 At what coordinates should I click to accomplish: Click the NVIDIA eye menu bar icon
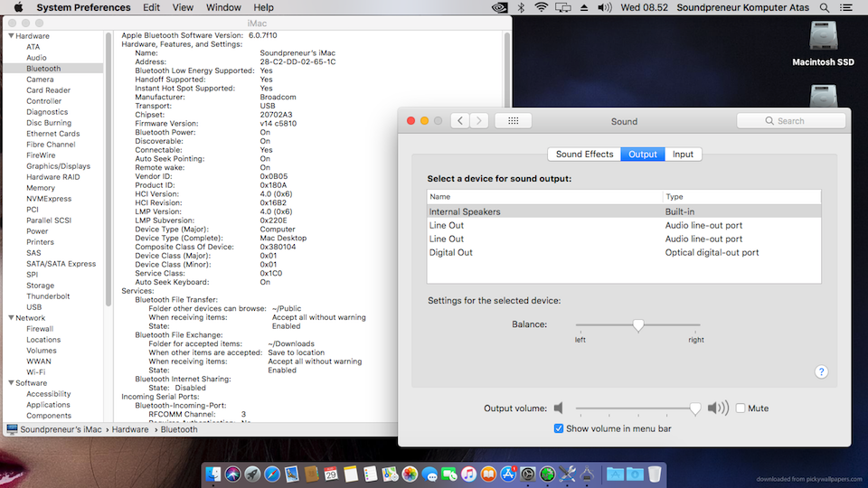(x=499, y=7)
